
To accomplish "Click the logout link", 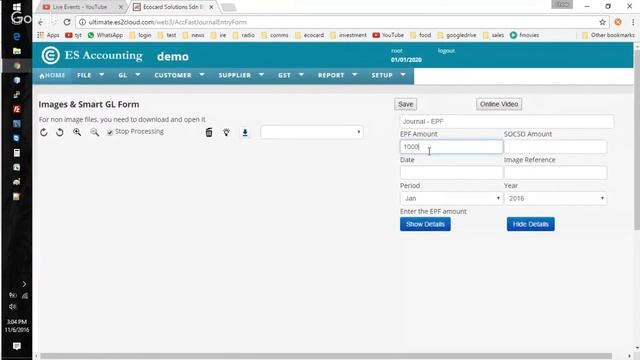I will [446, 51].
